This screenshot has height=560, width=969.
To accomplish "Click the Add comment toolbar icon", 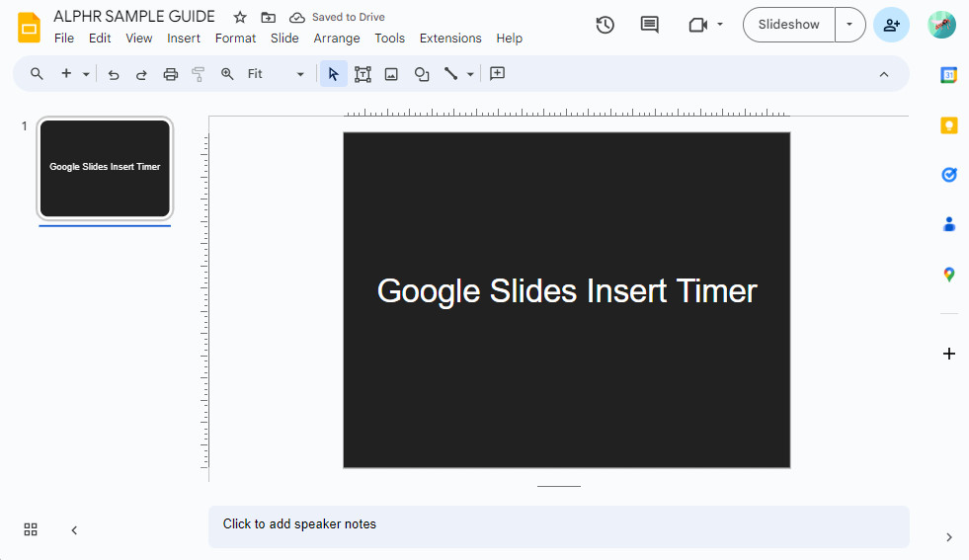I will click(497, 73).
